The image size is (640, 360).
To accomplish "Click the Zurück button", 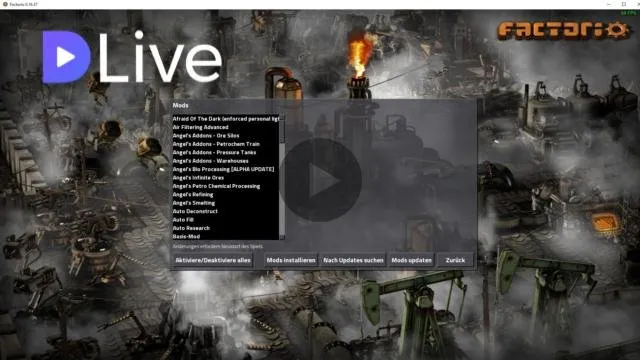I will (455, 260).
